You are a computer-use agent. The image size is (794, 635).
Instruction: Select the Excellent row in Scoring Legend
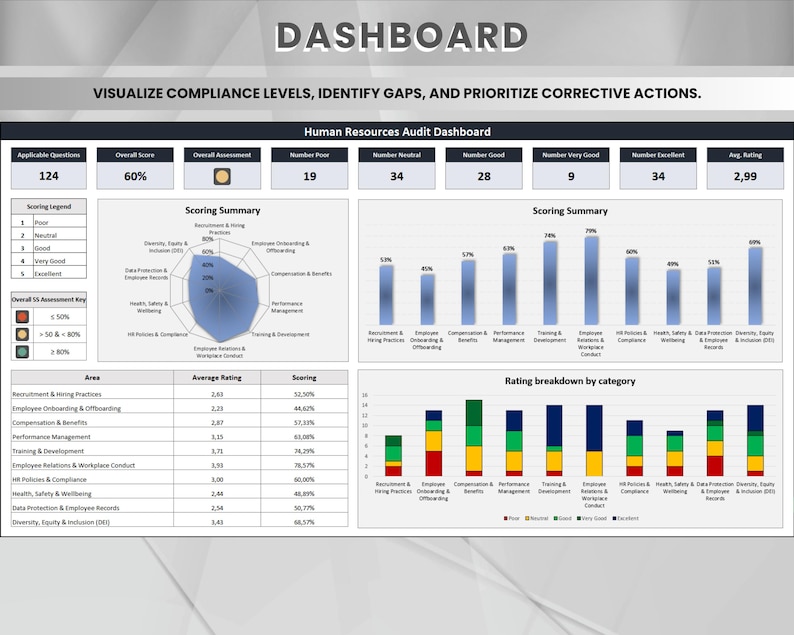(x=49, y=273)
